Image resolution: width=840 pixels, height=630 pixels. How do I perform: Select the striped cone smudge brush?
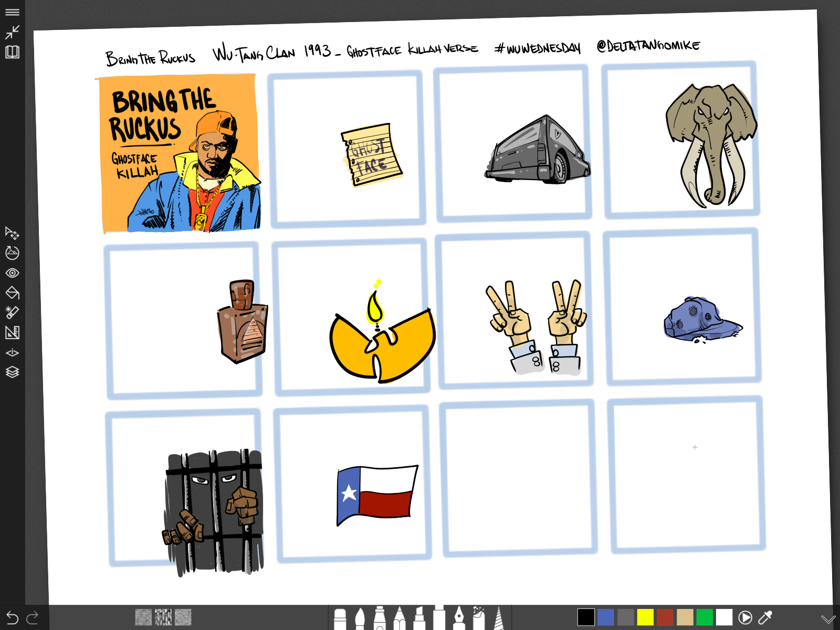(498, 618)
